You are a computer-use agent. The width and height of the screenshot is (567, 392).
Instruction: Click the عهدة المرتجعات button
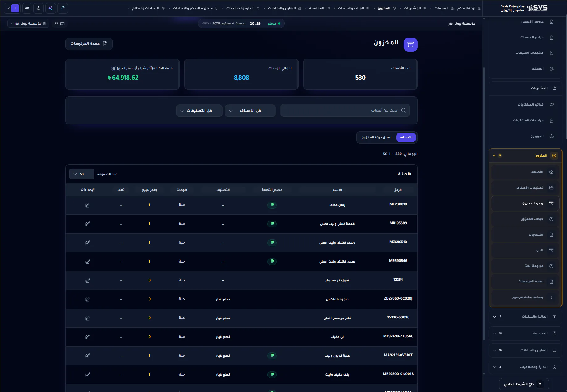pyautogui.click(x=89, y=44)
